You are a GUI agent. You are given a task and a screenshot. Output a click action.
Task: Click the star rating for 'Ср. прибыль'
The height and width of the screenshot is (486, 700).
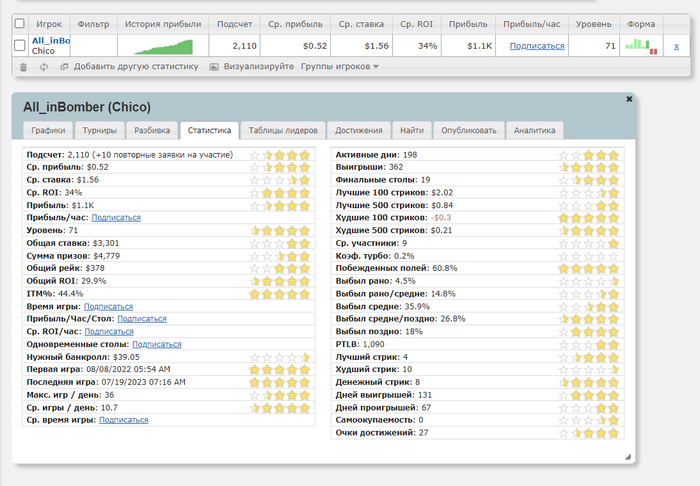click(279, 167)
